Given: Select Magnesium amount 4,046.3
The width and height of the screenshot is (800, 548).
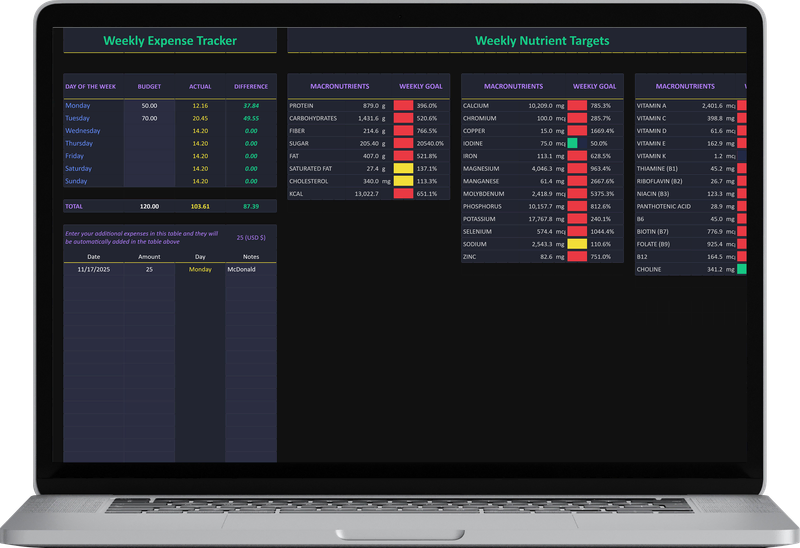Looking at the screenshot, I should pyautogui.click(x=542, y=168).
